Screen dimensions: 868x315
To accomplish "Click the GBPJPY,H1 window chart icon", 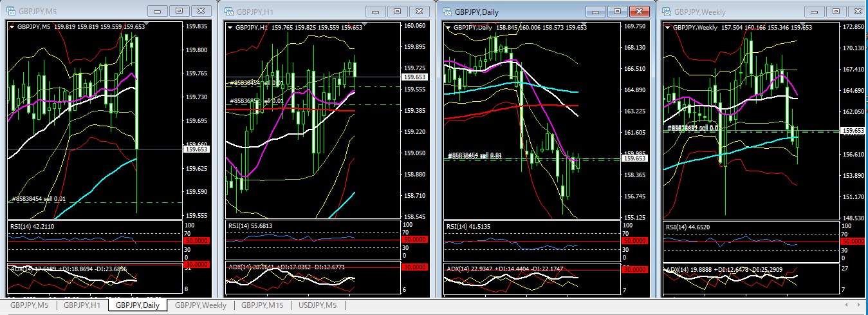I will 228,11.
